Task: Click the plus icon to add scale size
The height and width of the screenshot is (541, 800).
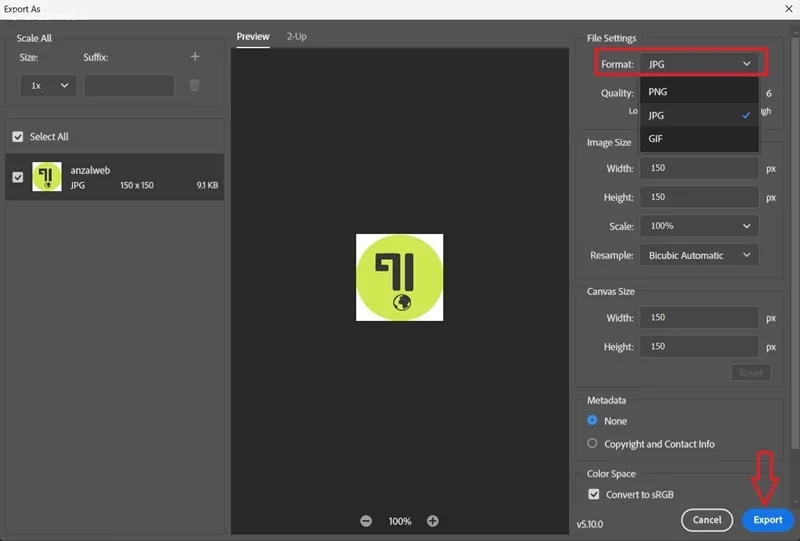Action: tap(195, 57)
